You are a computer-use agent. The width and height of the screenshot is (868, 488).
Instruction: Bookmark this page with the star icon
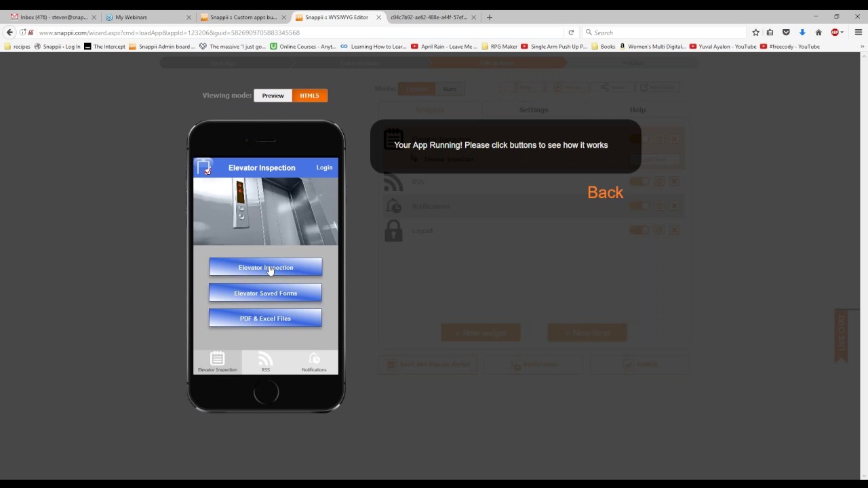[x=755, y=33]
